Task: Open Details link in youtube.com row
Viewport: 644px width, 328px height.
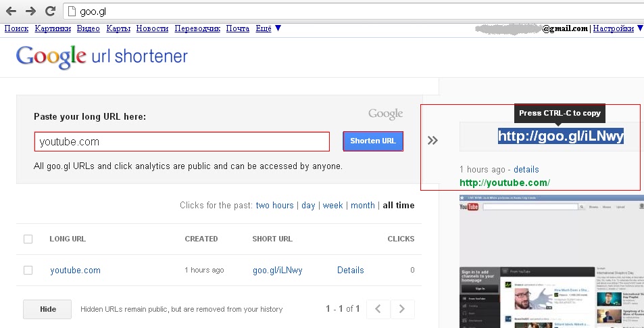Action: [x=350, y=270]
